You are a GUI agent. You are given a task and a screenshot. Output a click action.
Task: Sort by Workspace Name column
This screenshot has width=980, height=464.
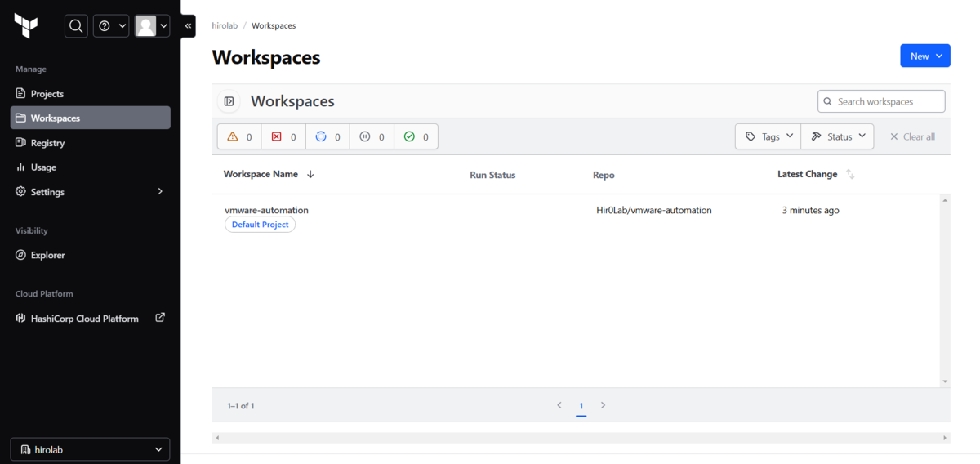269,174
